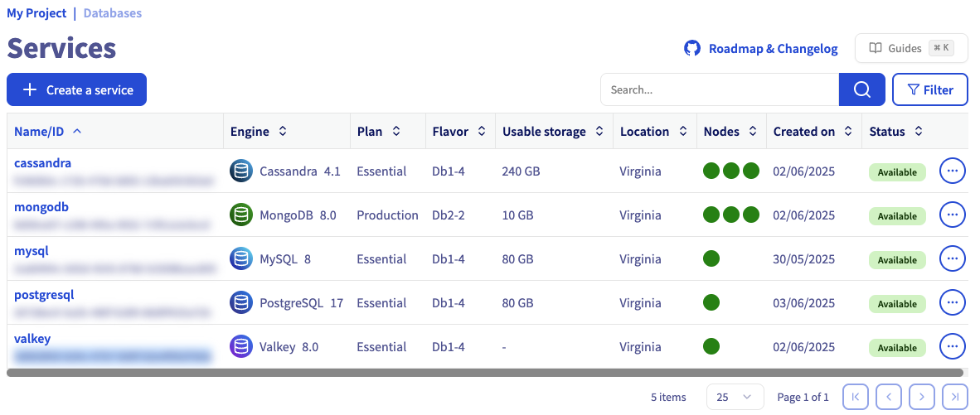Image resolution: width=980 pixels, height=415 pixels.
Task: Go to last page arrow icon
Action: (955, 397)
